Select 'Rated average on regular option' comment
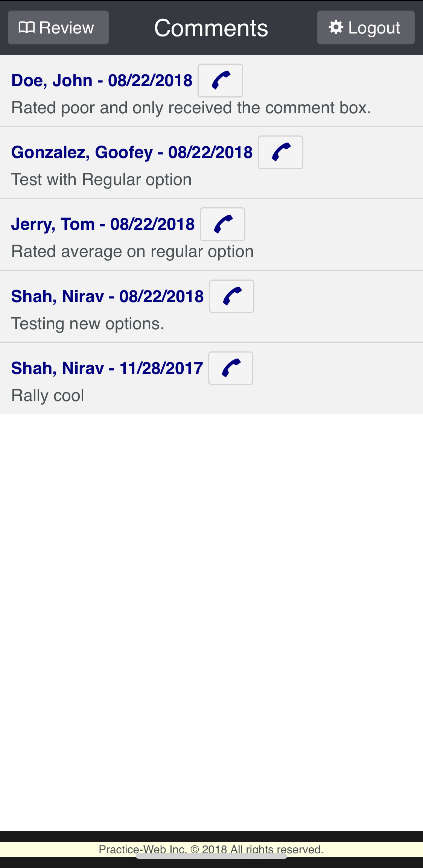Screen dimensions: 423x868 (x=132, y=251)
